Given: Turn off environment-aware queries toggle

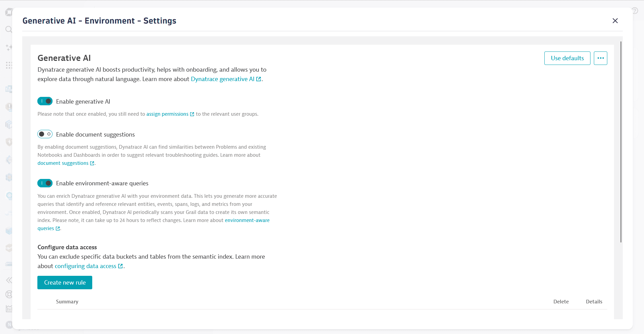Looking at the screenshot, I should tap(45, 183).
